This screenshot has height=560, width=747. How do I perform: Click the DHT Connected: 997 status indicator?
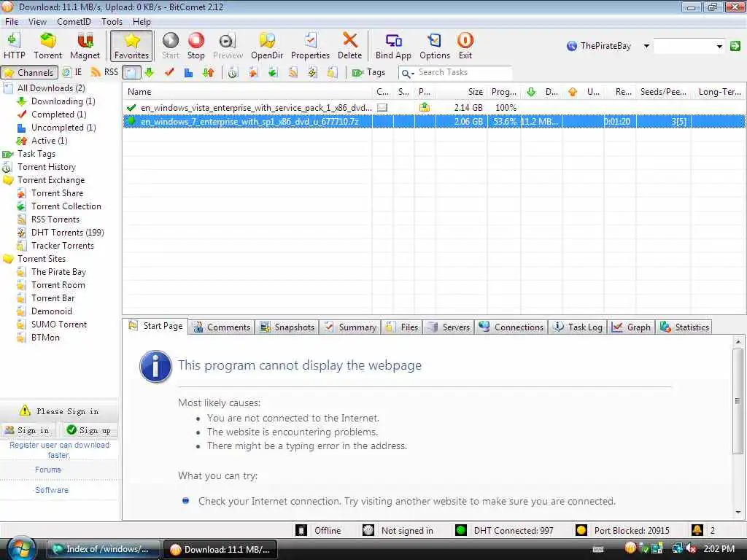pos(505,531)
